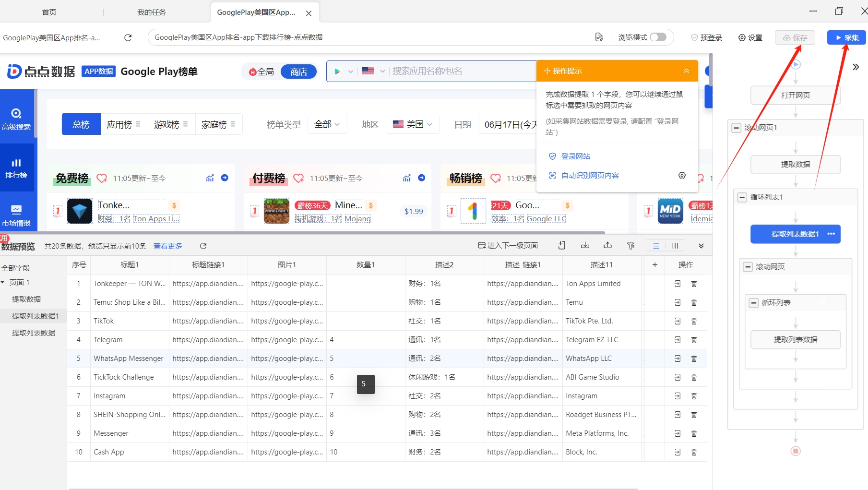
Task: Collapse the 操作提示 panel
Action: (686, 71)
